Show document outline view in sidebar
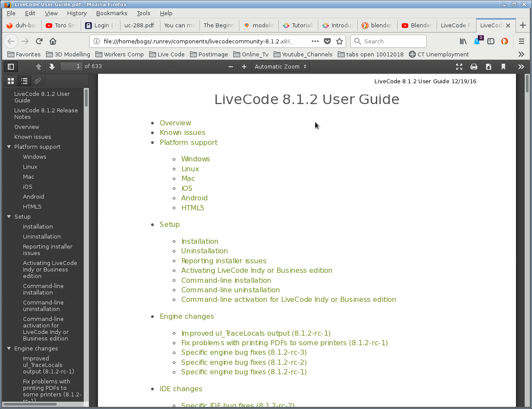This screenshot has width=532, height=409. 24,81
